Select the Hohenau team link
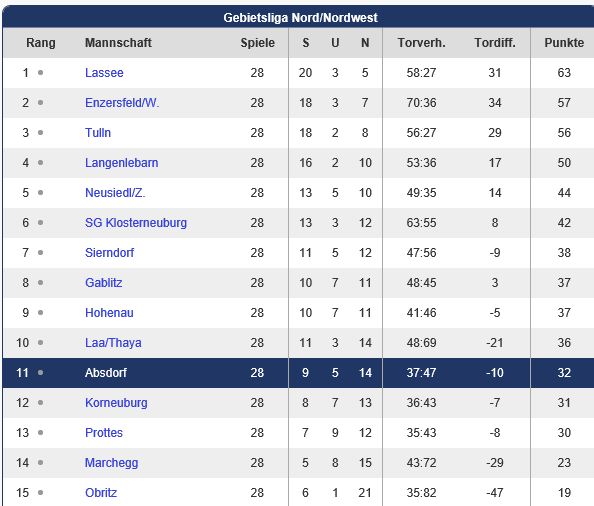This screenshot has height=506, width=594. [x=109, y=313]
